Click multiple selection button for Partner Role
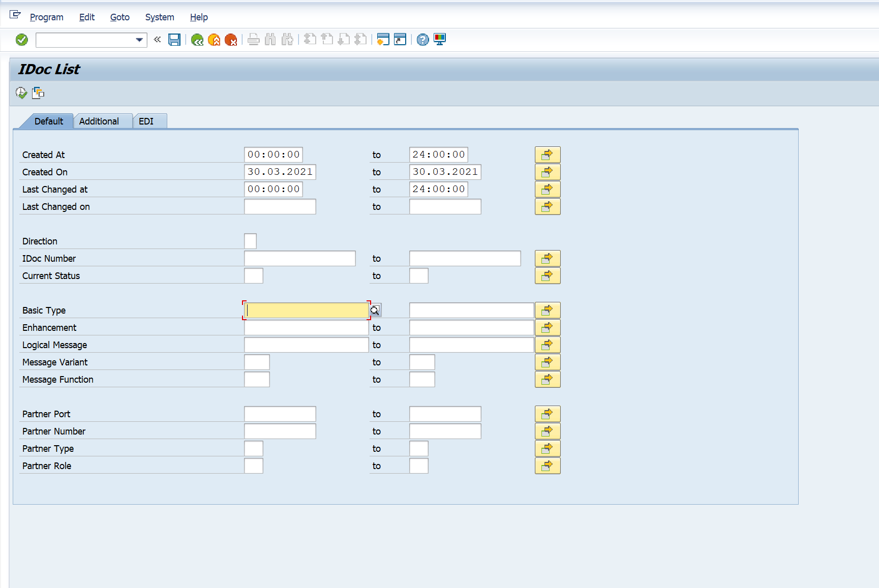 (548, 466)
